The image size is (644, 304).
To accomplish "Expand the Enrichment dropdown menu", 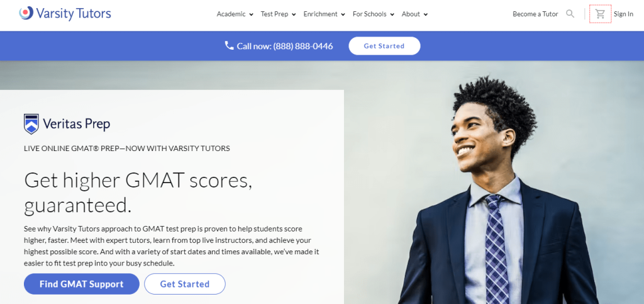I will [324, 14].
